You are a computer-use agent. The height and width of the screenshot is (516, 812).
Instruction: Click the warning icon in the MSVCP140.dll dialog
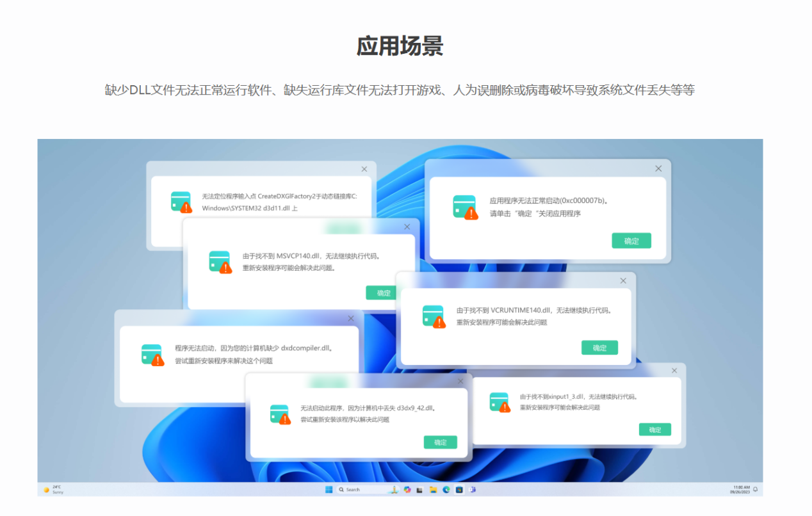(x=220, y=262)
